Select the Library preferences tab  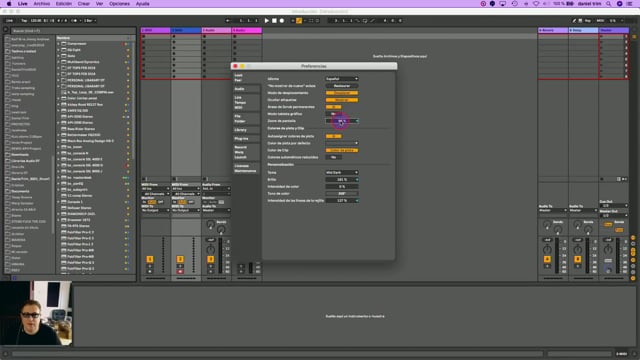click(x=247, y=130)
